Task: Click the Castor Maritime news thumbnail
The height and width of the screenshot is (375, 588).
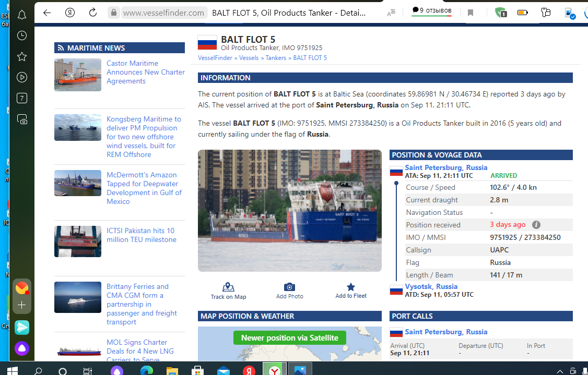Action: tap(78, 75)
